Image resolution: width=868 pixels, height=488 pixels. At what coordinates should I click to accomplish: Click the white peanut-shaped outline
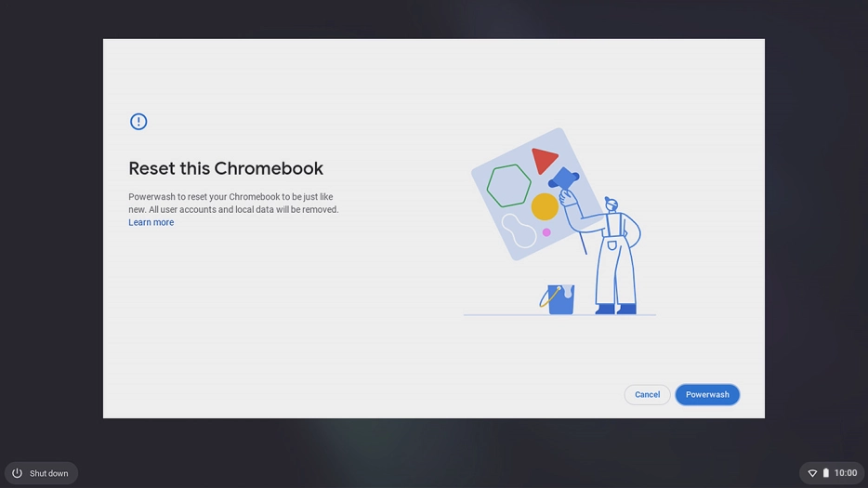click(518, 230)
